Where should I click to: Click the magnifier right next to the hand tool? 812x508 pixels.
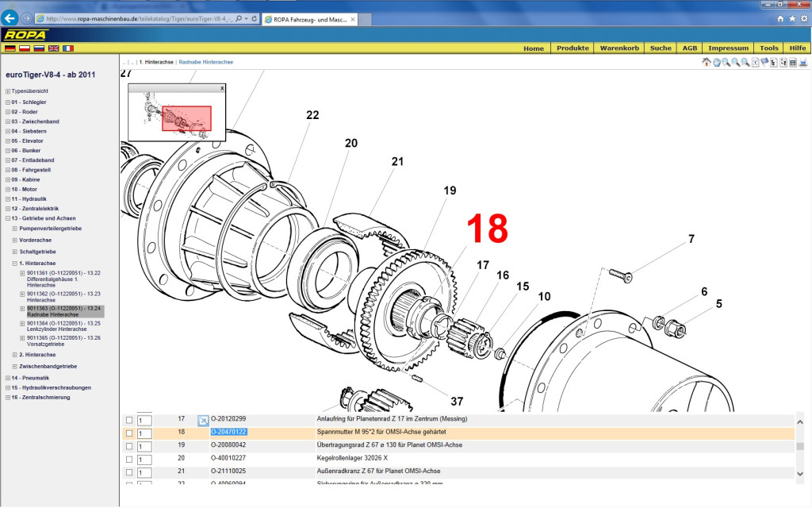726,63
